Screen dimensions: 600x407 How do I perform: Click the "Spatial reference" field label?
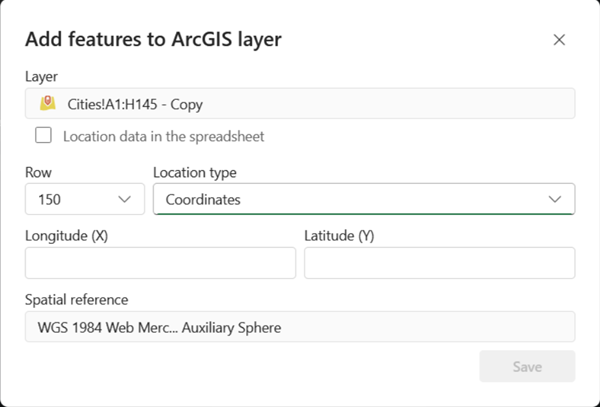pyautogui.click(x=76, y=300)
